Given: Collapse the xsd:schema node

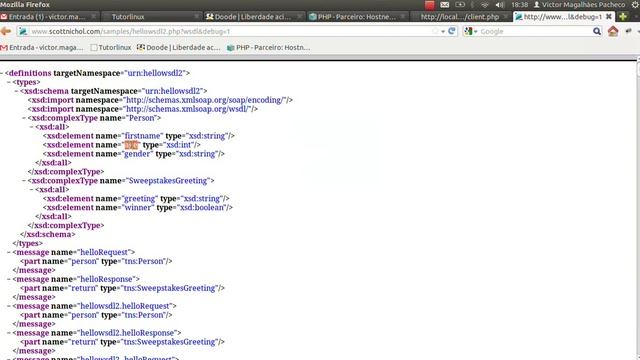Looking at the screenshot, I should coord(16,91).
